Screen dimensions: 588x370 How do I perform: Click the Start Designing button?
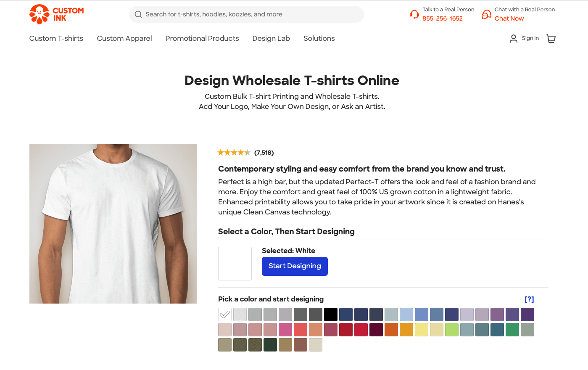(x=295, y=266)
